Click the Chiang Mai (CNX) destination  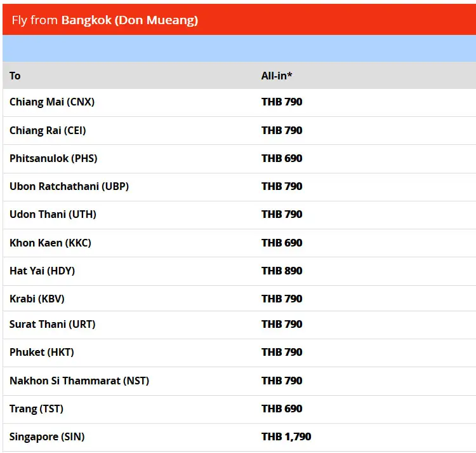point(52,102)
